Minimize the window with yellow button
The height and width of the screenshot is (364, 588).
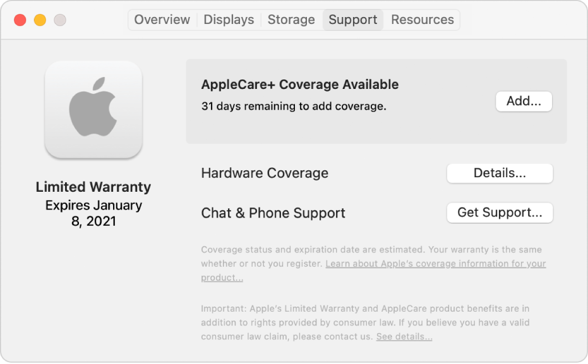tap(40, 20)
